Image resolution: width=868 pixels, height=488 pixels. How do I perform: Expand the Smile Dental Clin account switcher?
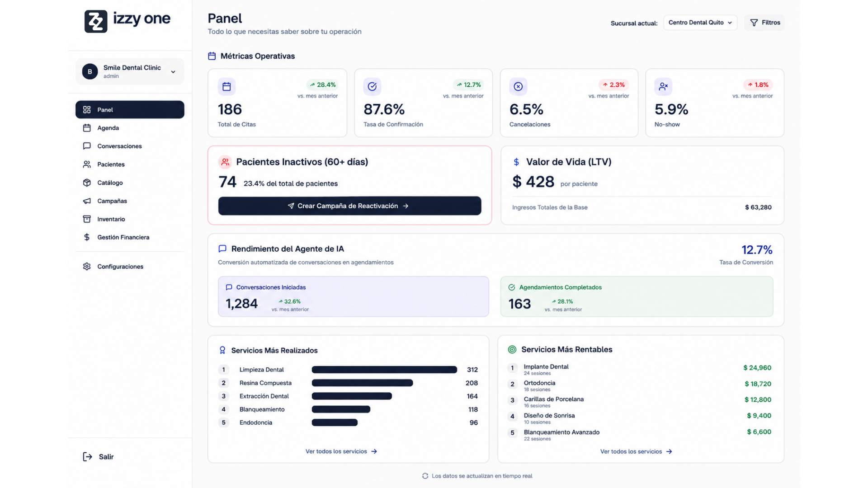tap(130, 71)
